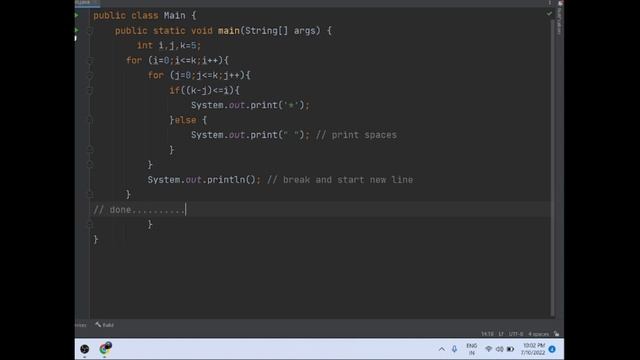Image resolution: width=640 pixels, height=360 pixels.
Task: Click cursor position 14:18 in status bar
Action: point(487,334)
